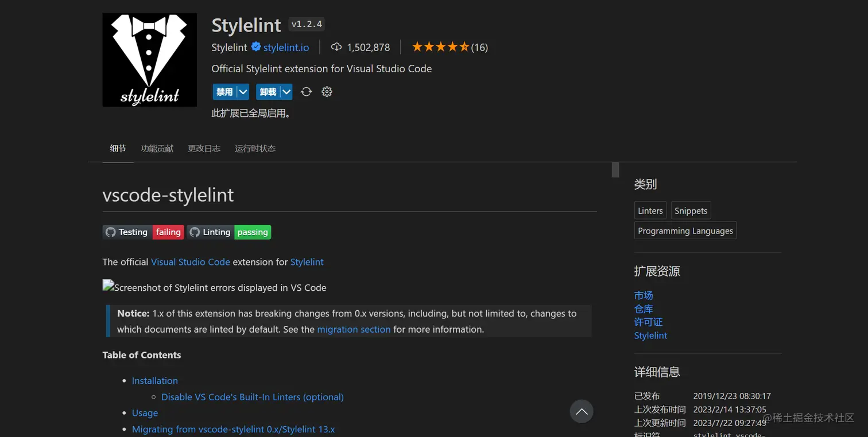
Task: Open the 更改日志 tab
Action: click(204, 149)
